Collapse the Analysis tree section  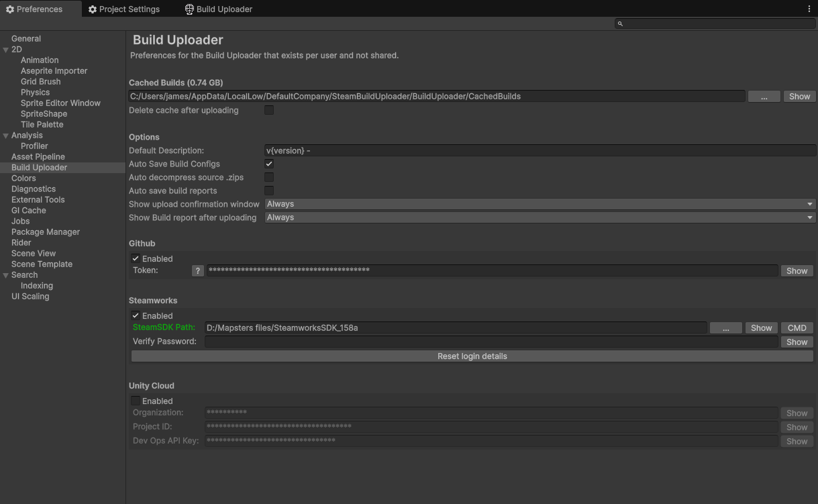click(5, 135)
